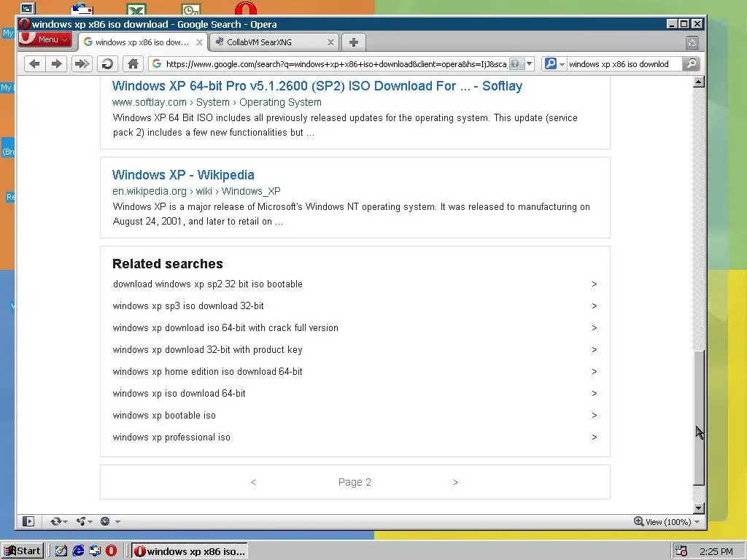Expand the Opera Turbo dropdown arrow
The height and width of the screenshot is (560, 747).
(117, 522)
